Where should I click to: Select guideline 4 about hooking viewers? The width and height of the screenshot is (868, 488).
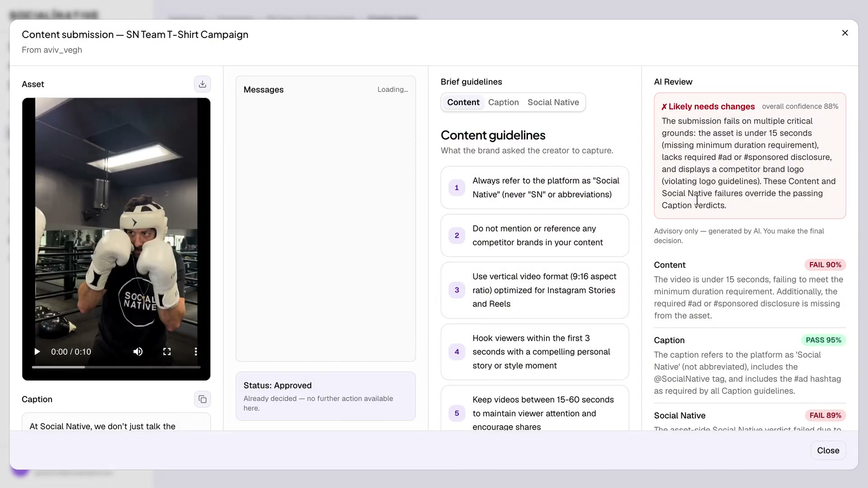pyautogui.click(x=534, y=352)
